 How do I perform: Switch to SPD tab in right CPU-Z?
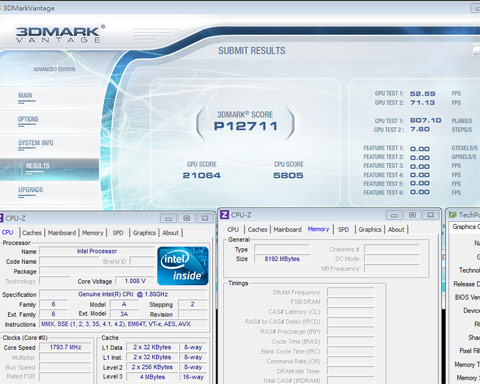click(x=344, y=230)
